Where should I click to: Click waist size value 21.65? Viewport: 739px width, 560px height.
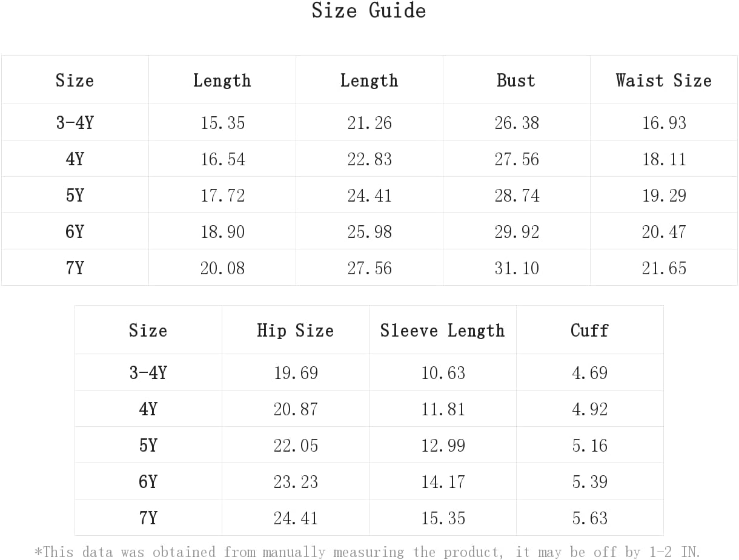[x=664, y=268]
